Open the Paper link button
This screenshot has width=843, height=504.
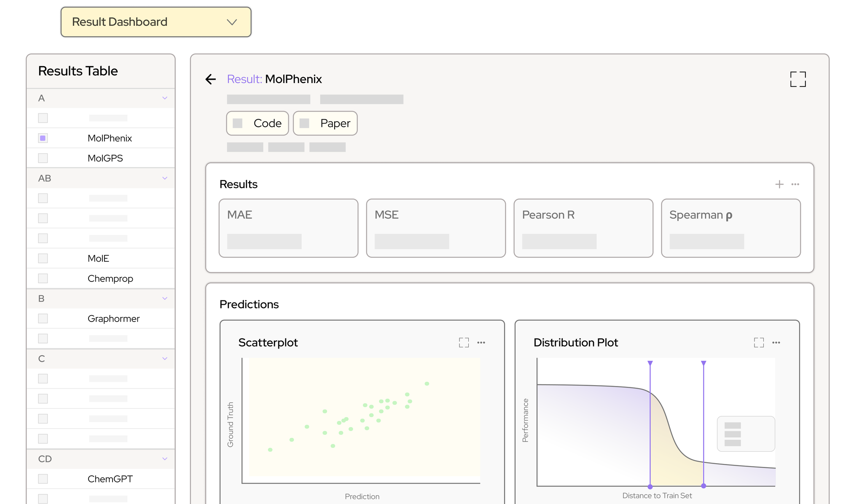click(x=325, y=123)
